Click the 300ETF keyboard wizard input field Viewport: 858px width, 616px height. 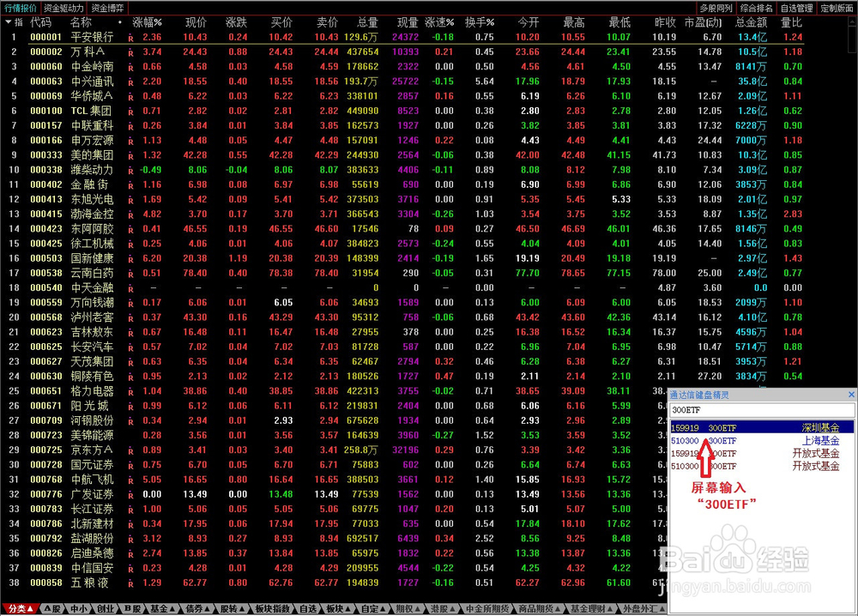tap(762, 410)
